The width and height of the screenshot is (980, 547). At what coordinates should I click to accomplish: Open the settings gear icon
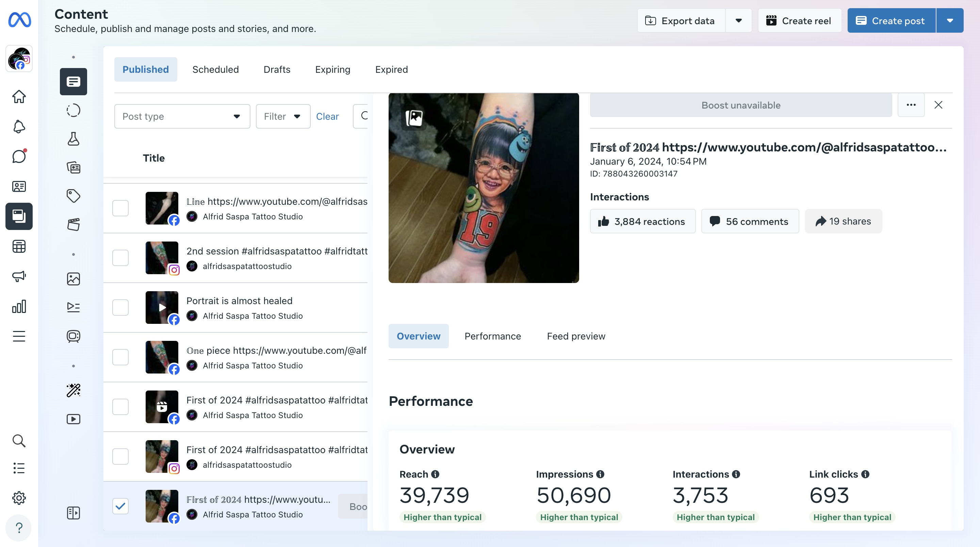click(x=19, y=498)
